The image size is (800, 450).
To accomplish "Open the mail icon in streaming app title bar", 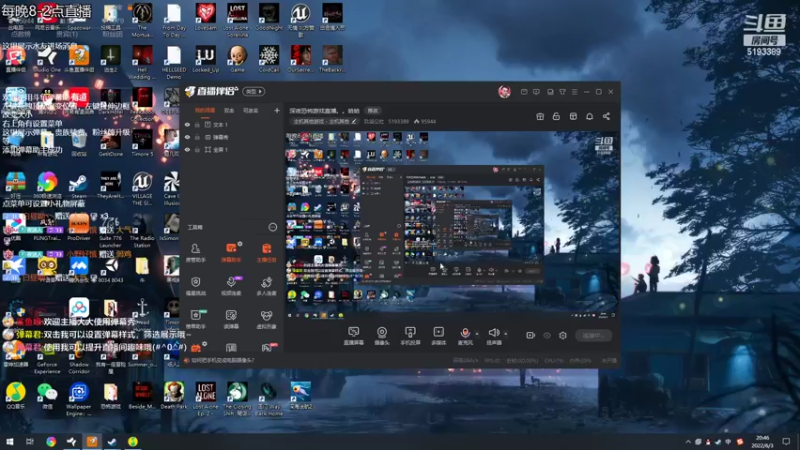I will point(524,92).
